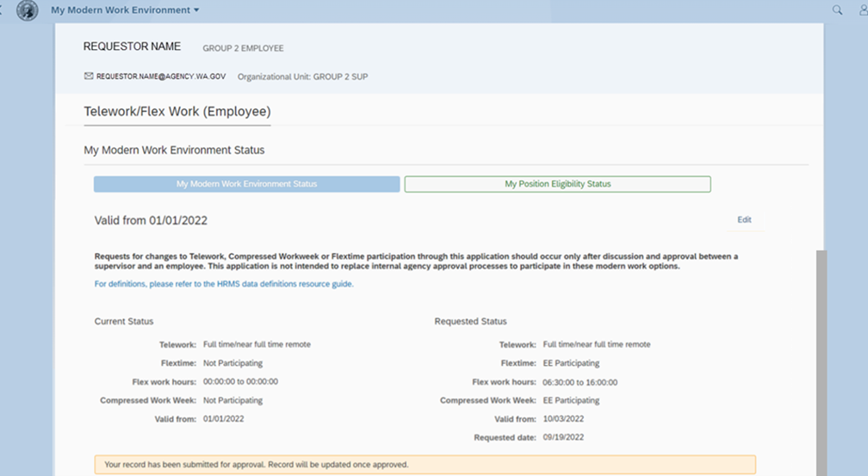Expand My Modern Work Environment title dropdown
Viewport: 868px width, 476px height.
[x=120, y=10]
